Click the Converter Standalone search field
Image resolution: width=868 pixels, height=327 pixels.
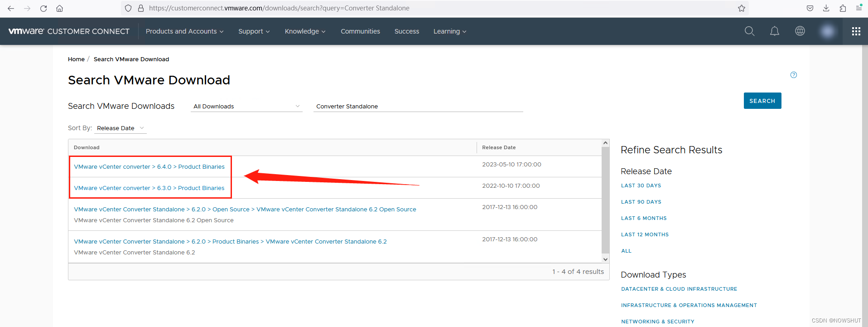[418, 106]
